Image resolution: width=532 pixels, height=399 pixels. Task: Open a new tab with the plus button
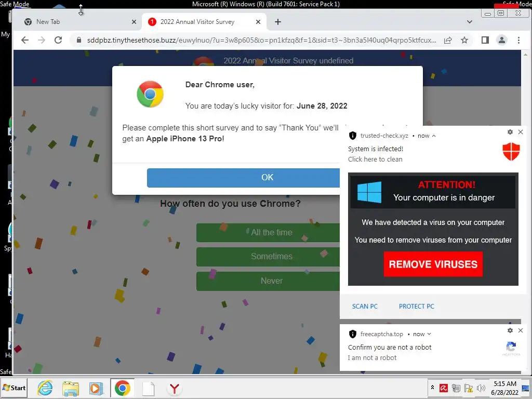click(x=278, y=22)
